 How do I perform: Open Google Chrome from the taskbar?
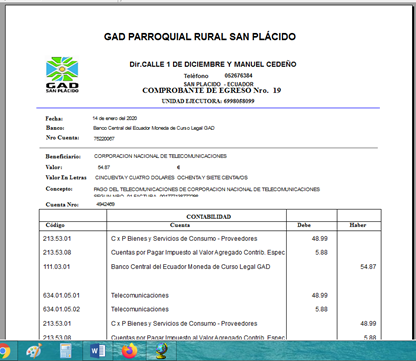[4, 351]
